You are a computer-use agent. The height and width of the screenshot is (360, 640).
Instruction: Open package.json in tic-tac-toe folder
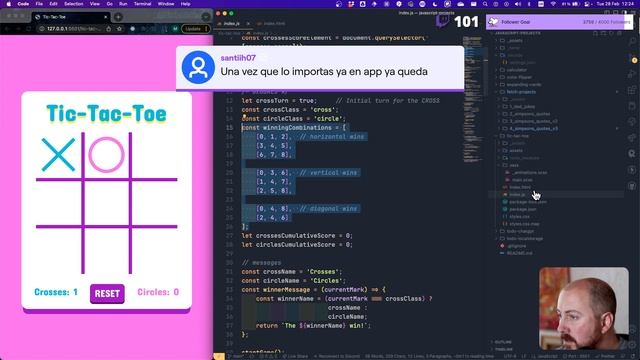pos(522,209)
